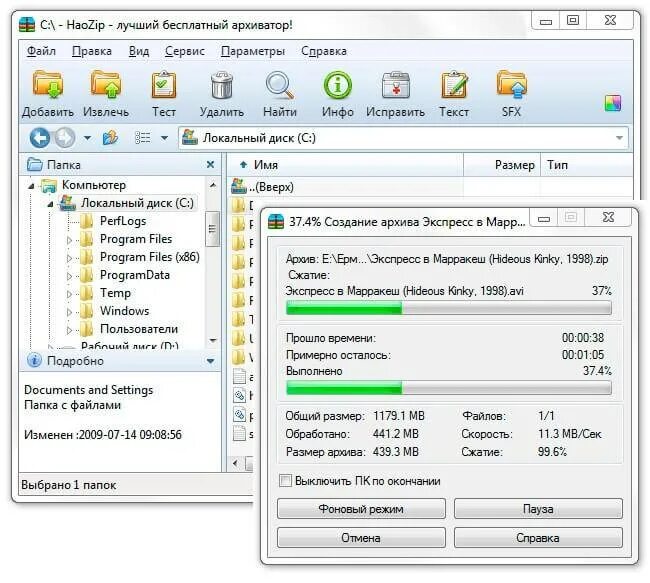The height and width of the screenshot is (583, 650).
Task: Click the overall Выполнено progress bar
Action: click(449, 387)
